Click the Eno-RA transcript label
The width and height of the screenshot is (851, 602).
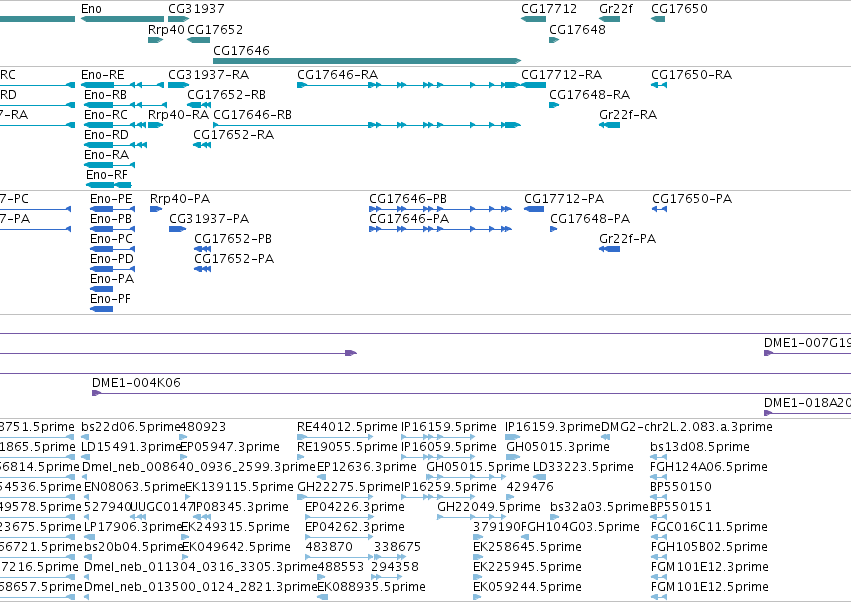(106, 155)
